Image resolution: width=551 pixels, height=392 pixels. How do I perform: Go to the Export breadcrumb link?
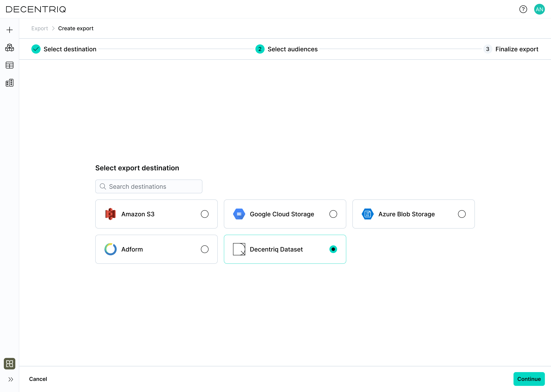click(40, 29)
